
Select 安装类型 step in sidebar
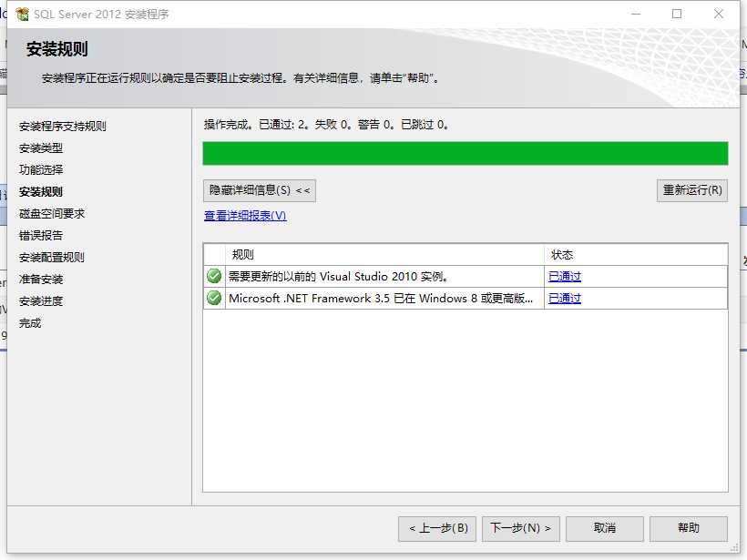41,148
